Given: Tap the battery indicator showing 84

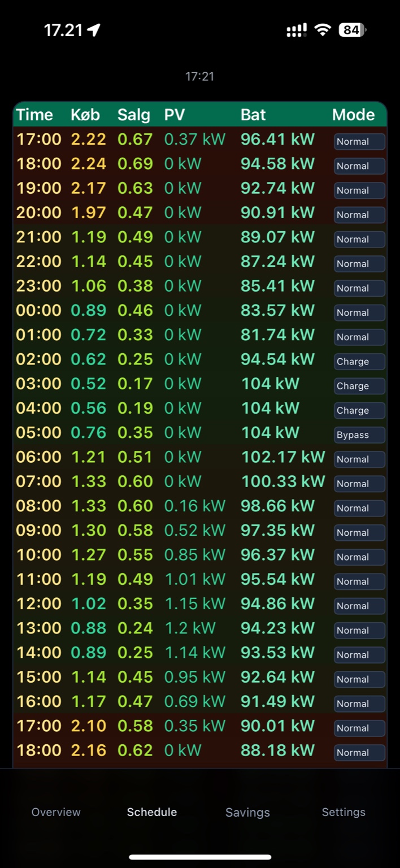Looking at the screenshot, I should 352,31.
